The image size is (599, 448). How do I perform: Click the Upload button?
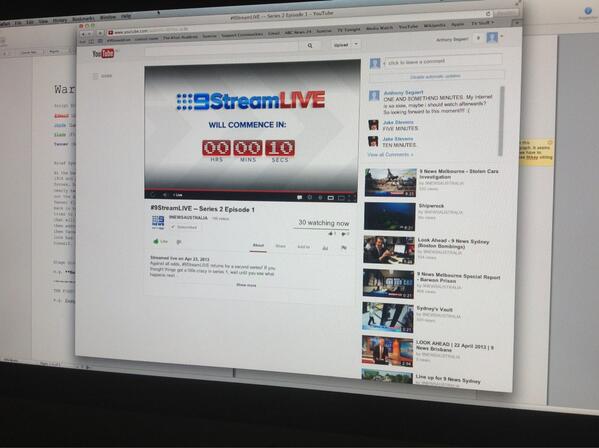(x=341, y=45)
